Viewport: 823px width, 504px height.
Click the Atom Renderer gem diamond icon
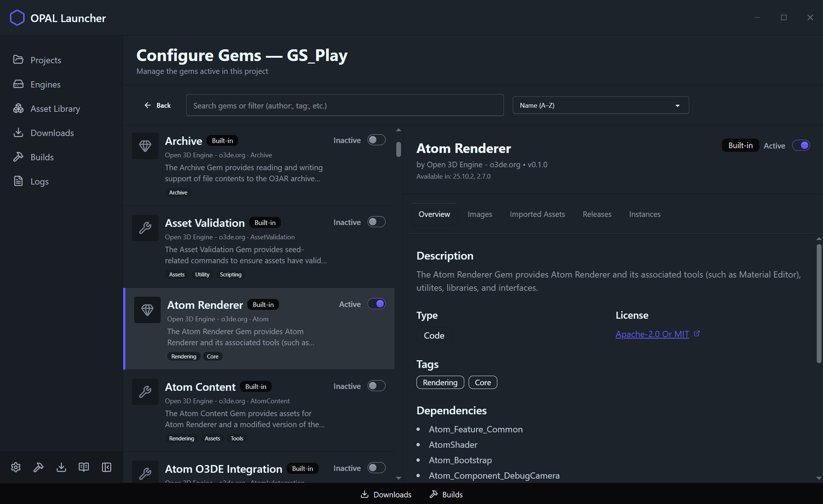tap(147, 310)
